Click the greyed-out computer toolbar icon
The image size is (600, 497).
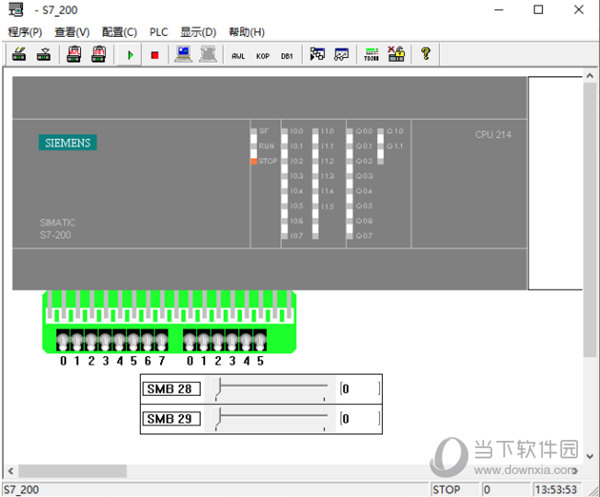click(x=208, y=54)
